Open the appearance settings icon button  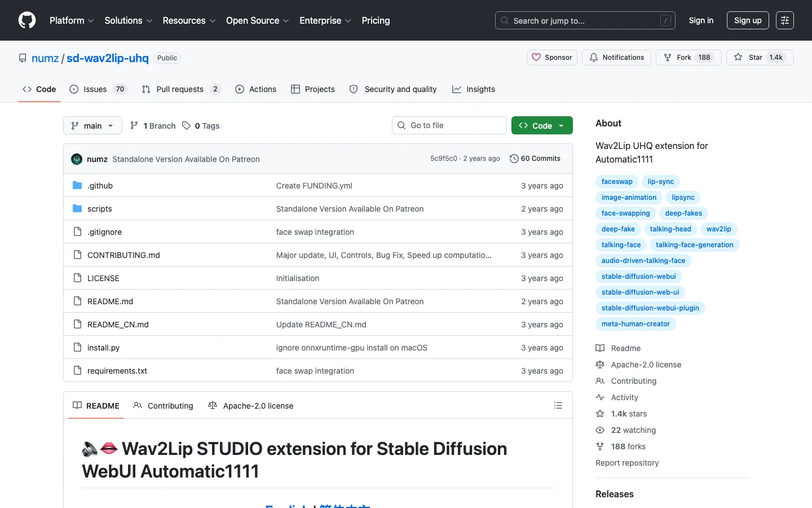pyautogui.click(x=784, y=20)
